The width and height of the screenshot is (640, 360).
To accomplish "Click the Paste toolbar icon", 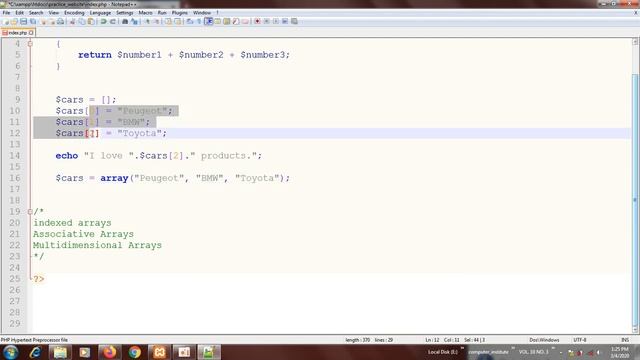I will coord(91,21).
